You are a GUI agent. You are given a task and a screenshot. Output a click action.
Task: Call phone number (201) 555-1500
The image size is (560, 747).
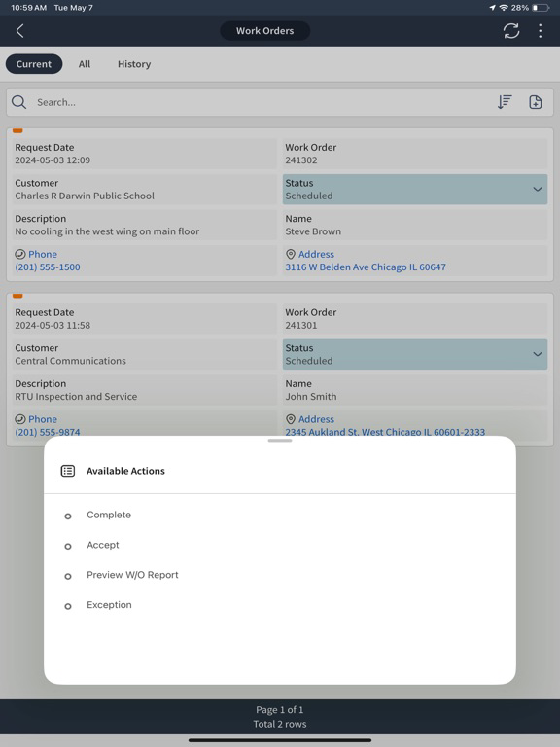click(x=48, y=267)
